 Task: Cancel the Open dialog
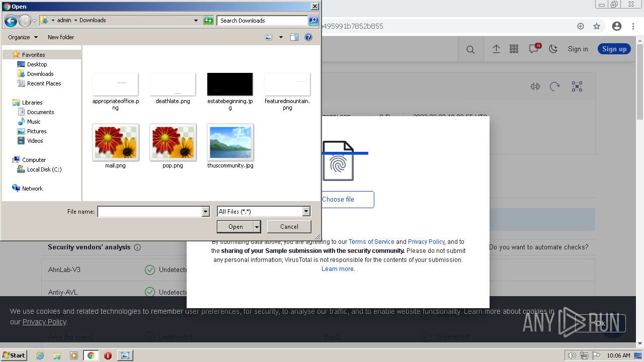pos(289,227)
